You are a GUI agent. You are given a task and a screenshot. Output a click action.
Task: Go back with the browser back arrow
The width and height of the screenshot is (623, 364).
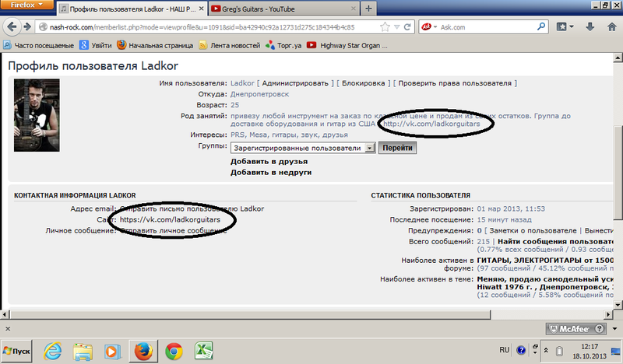click(x=12, y=27)
